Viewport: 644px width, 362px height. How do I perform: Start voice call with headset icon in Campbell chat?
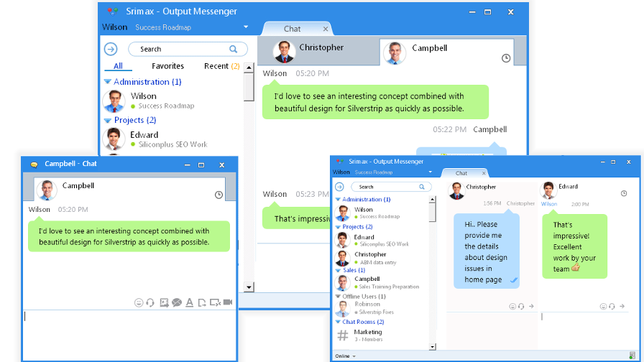click(150, 302)
